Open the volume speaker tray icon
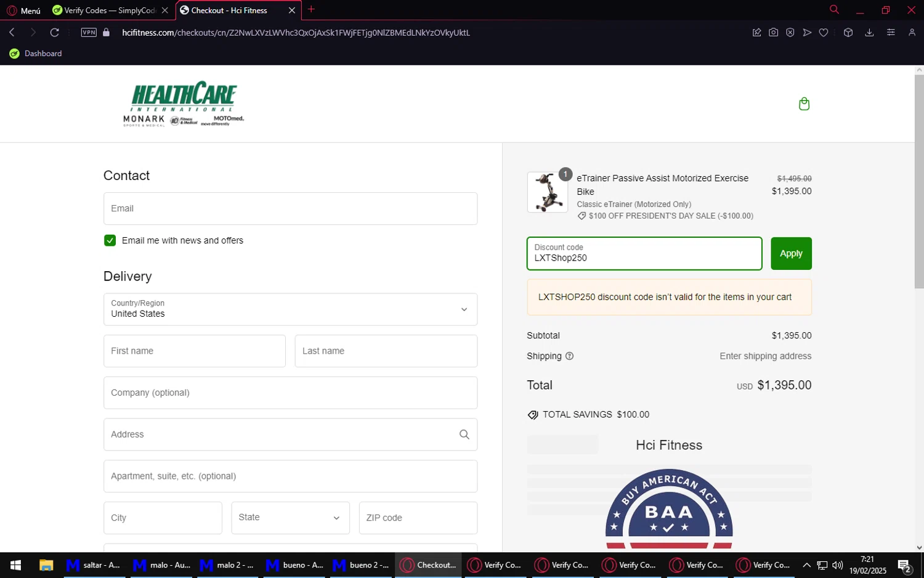Viewport: 924px width, 578px height. coord(837,565)
